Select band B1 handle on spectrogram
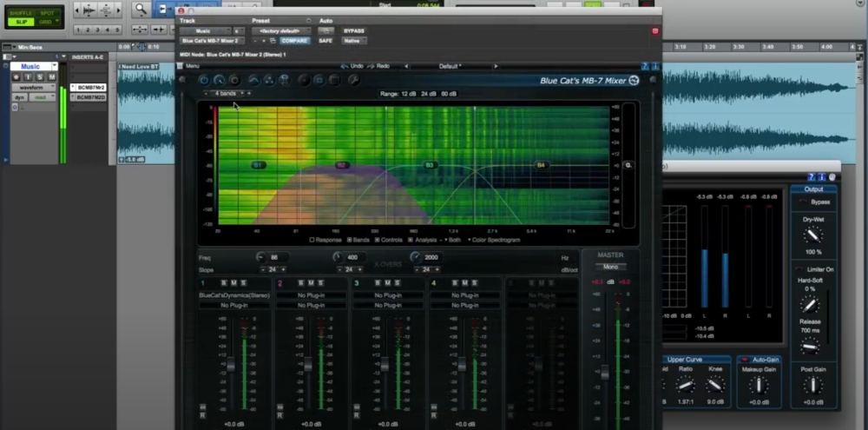Image resolution: width=868 pixels, height=430 pixels. pyautogui.click(x=258, y=165)
